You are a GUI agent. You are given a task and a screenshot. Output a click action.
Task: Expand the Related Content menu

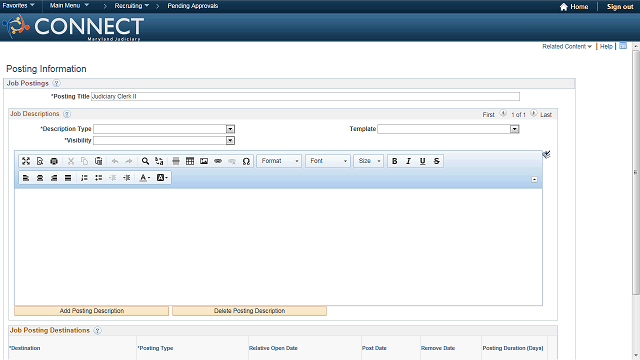point(567,47)
